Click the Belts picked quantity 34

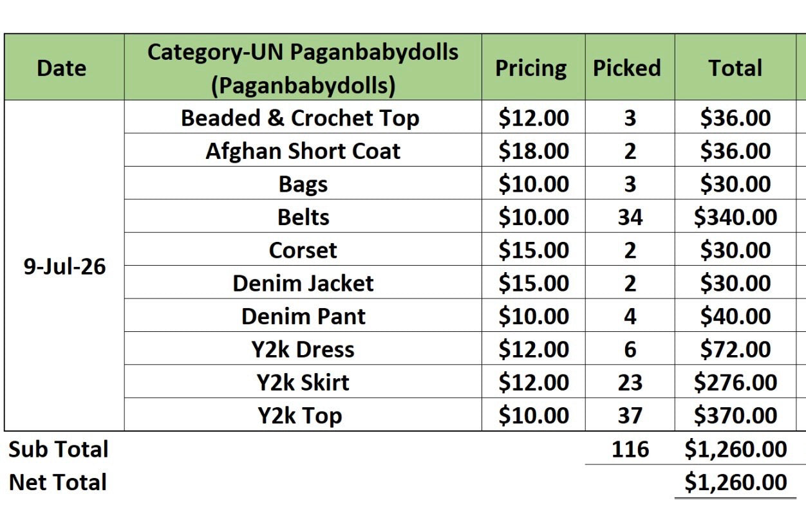[x=630, y=217]
